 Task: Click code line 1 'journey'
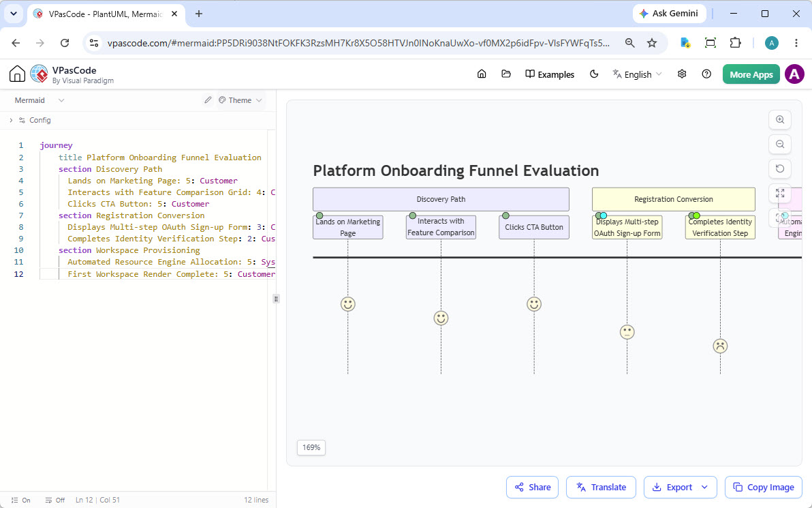click(56, 146)
